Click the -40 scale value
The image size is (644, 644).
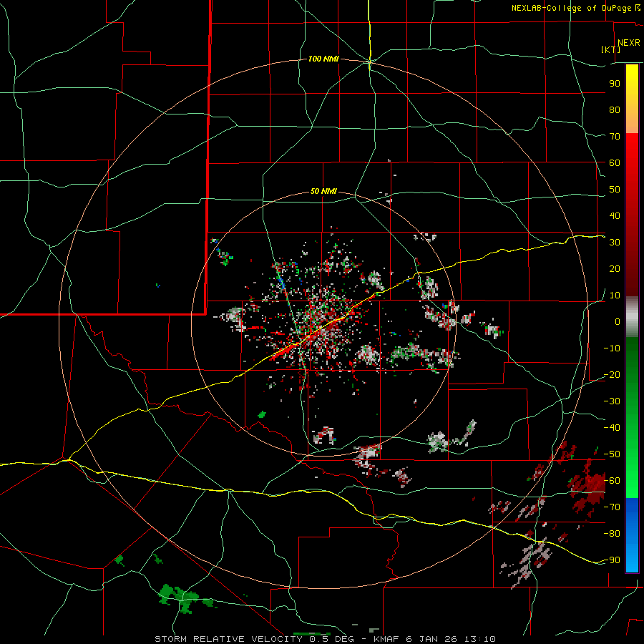[612, 428]
